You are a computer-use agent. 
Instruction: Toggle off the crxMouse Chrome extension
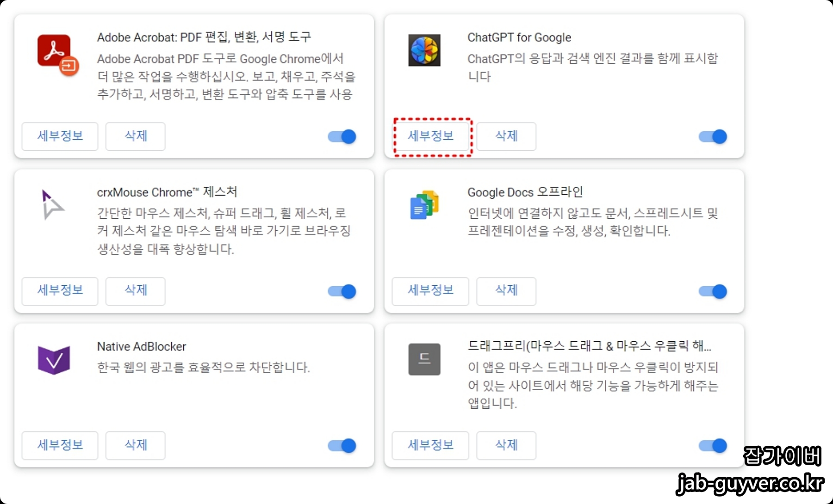tap(342, 291)
